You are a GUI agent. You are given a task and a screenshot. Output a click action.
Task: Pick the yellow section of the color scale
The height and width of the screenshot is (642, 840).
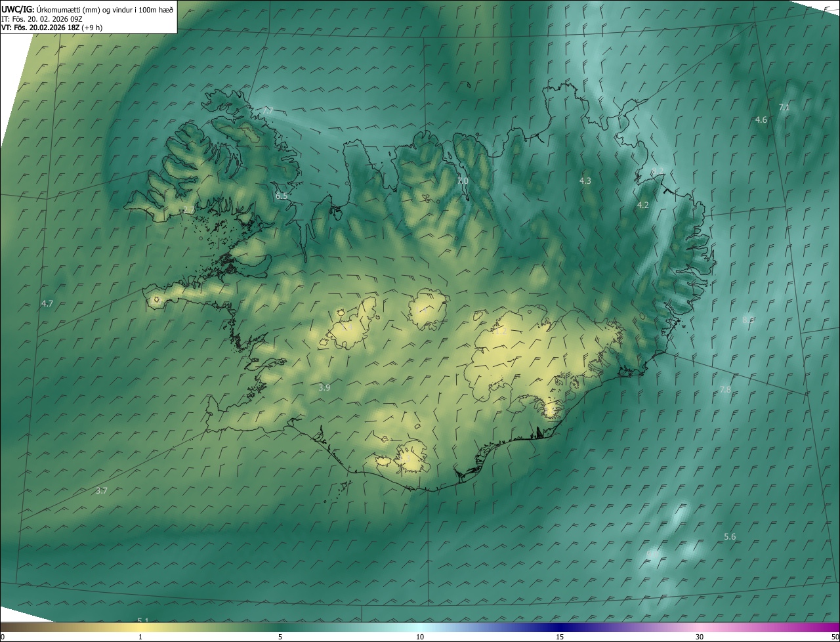[141, 627]
